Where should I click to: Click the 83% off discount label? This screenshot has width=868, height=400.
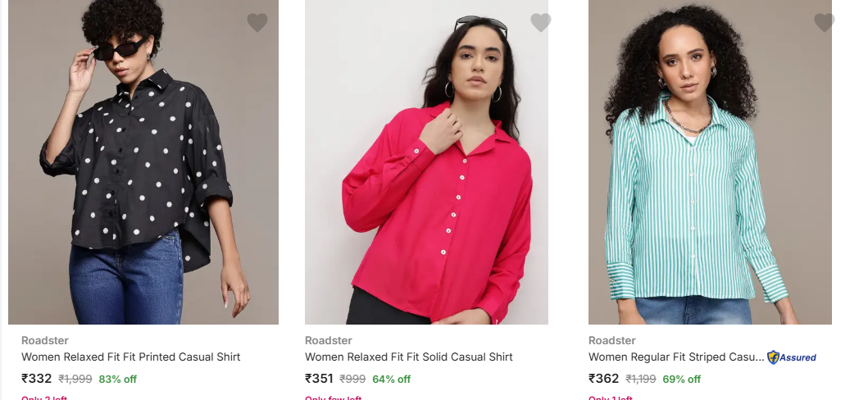point(118,380)
